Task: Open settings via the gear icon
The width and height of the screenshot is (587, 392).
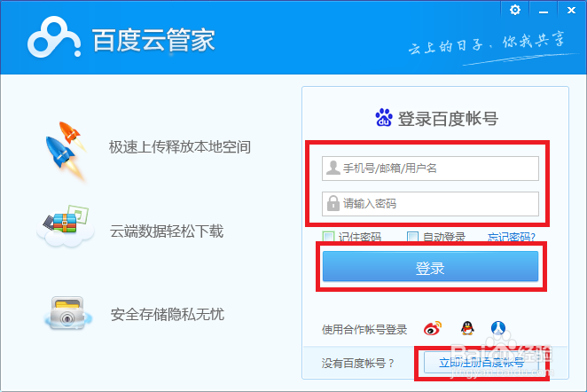Action: 515,10
